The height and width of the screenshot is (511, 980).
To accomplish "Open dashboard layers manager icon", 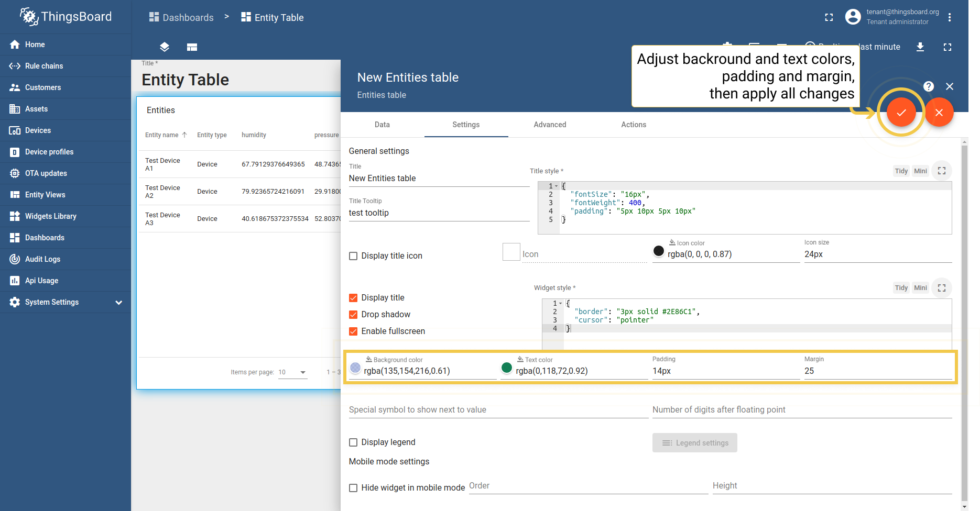I will 165,47.
